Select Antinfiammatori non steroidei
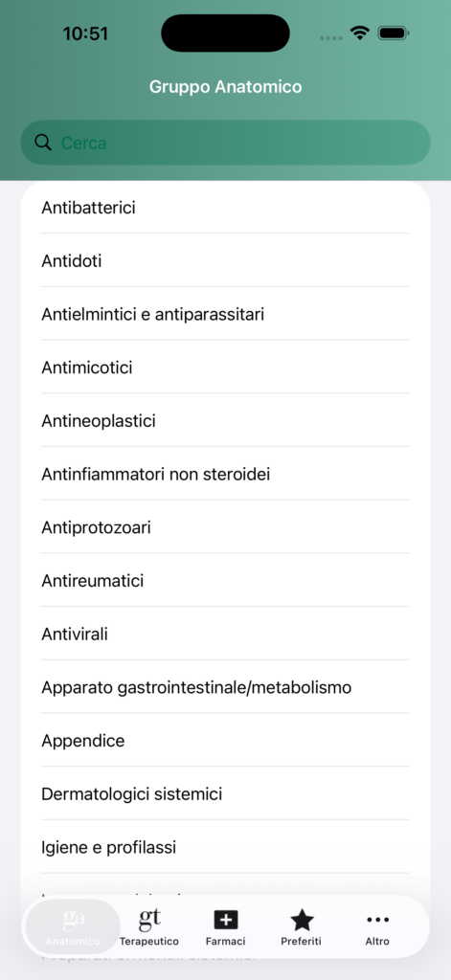The width and height of the screenshot is (451, 980). 225,474
